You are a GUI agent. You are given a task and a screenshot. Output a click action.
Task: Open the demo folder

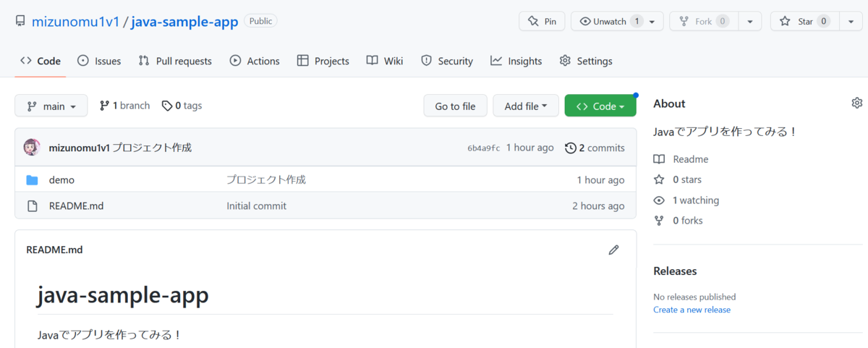pyautogui.click(x=61, y=179)
